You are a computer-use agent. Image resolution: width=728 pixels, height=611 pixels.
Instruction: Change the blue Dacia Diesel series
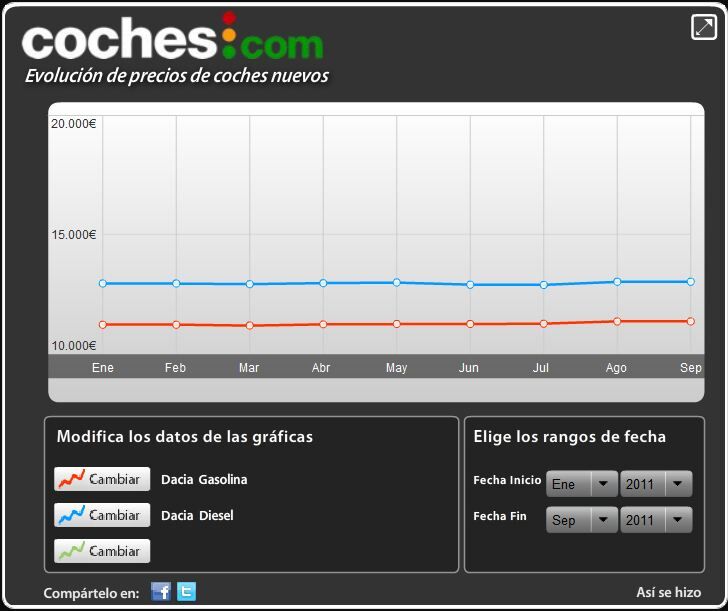(x=102, y=515)
